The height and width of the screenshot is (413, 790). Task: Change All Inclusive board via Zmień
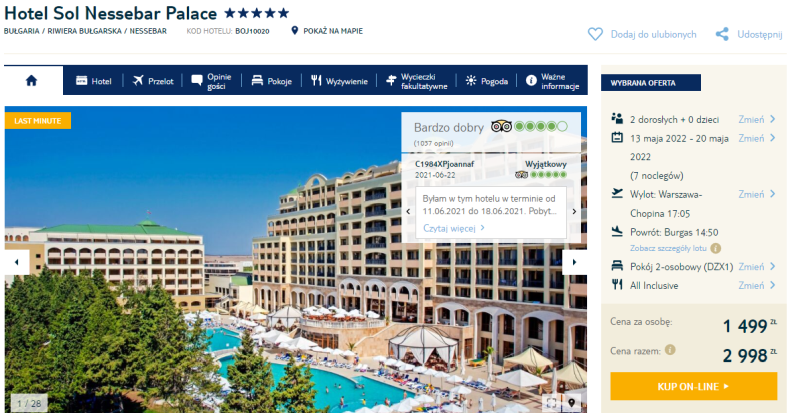click(756, 285)
